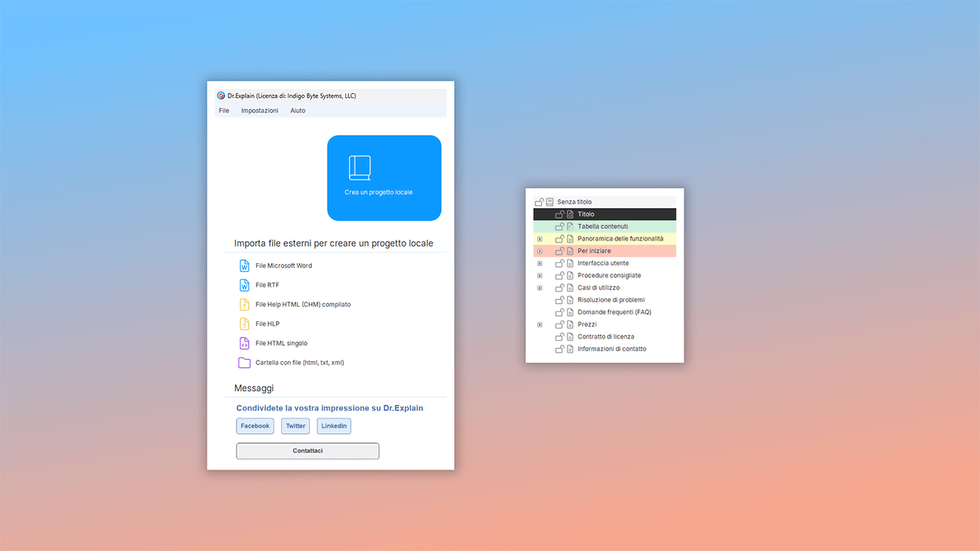Viewport: 980px width, 551px height.
Task: Select the Per iniziare tree item
Action: 596,250
